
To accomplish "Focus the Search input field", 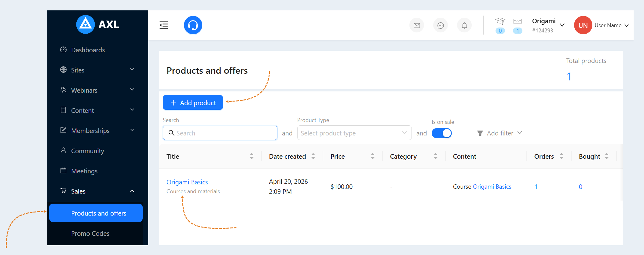I will (220, 133).
